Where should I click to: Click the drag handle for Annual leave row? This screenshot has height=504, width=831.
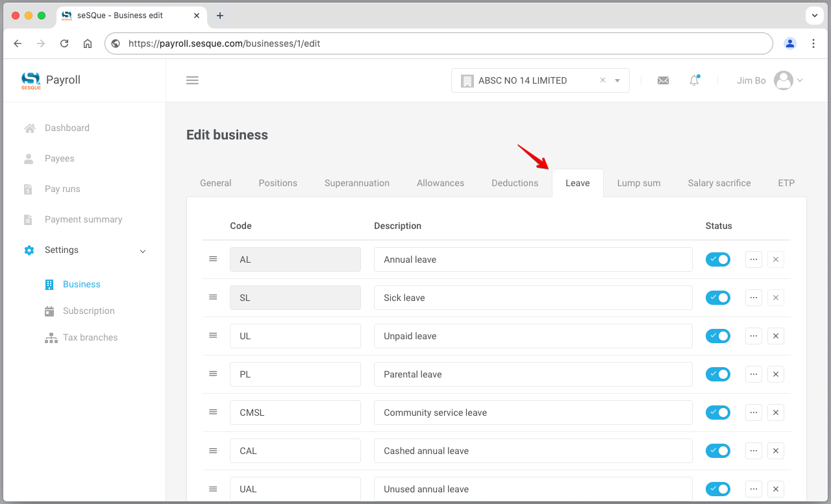213,259
